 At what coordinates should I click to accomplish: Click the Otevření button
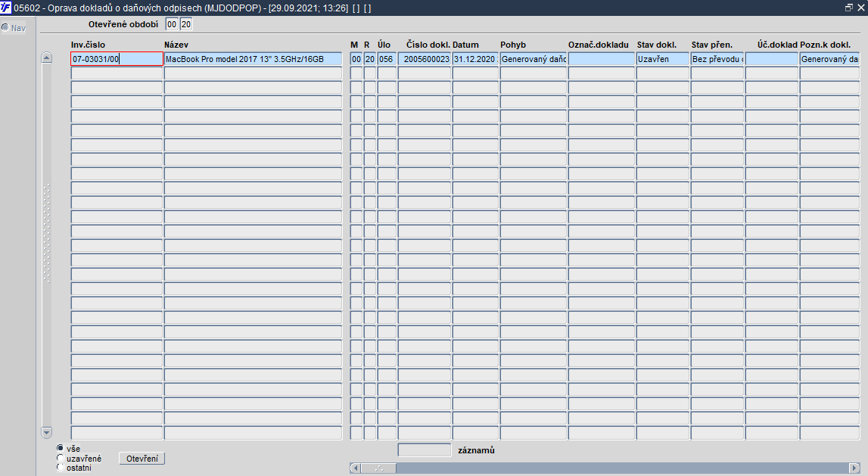142,459
